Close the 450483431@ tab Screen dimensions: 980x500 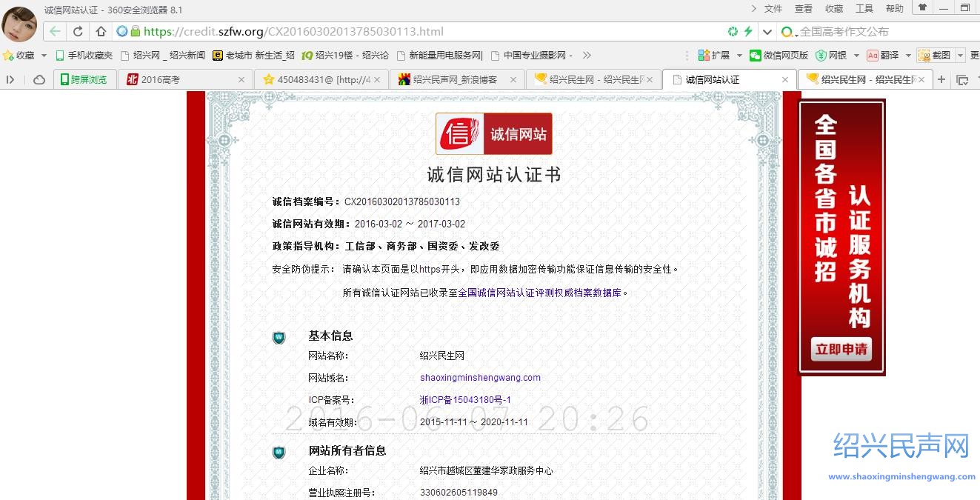pyautogui.click(x=377, y=80)
